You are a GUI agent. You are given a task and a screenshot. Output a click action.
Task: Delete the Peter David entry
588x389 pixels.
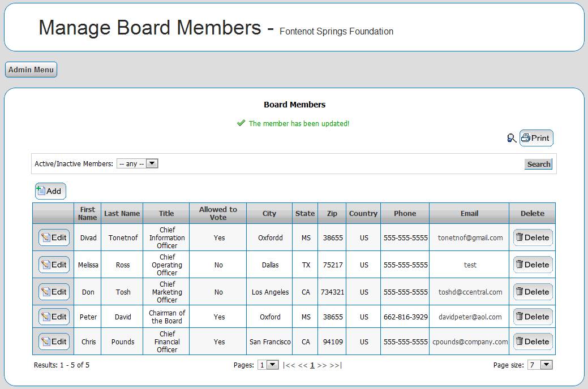coord(533,317)
